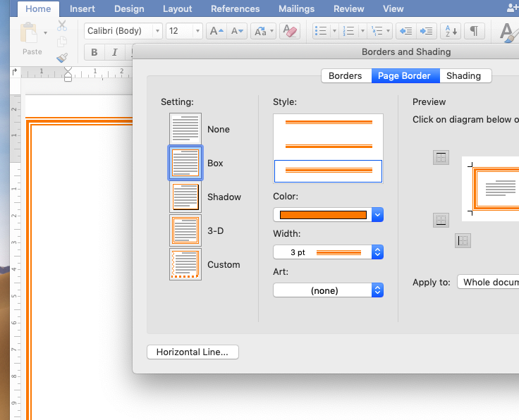Toggle the top border button in Preview

pyautogui.click(x=441, y=157)
